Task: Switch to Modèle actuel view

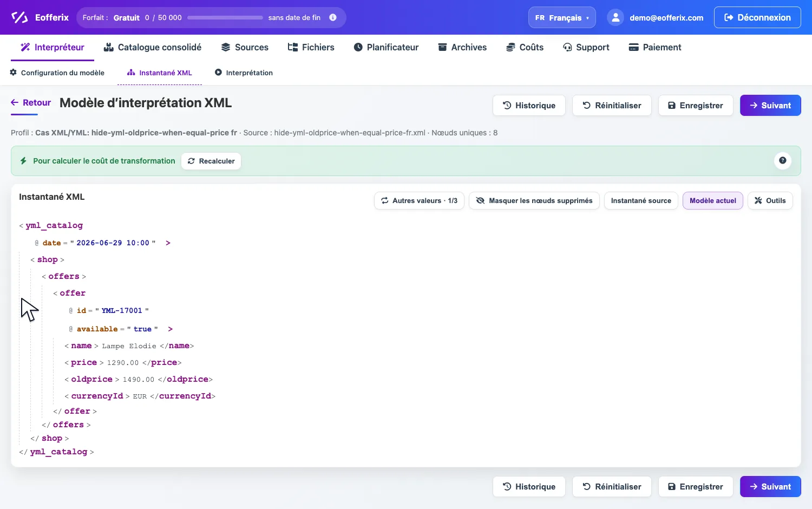Action: point(713,200)
